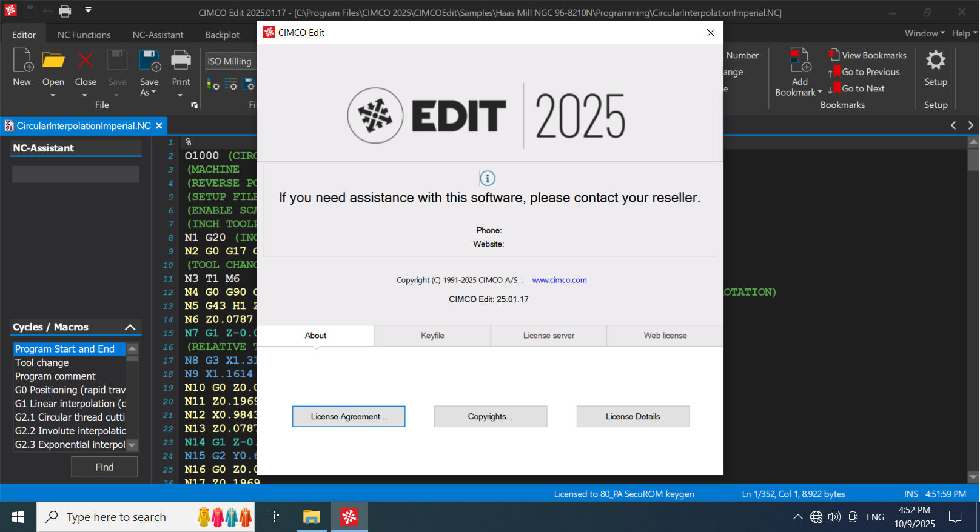Open Help menu dropdown
The height and width of the screenshot is (532, 980).
click(964, 33)
